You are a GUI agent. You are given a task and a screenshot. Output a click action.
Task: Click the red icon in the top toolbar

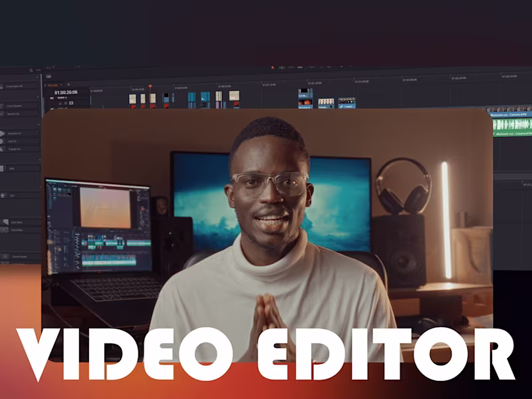click(273, 68)
